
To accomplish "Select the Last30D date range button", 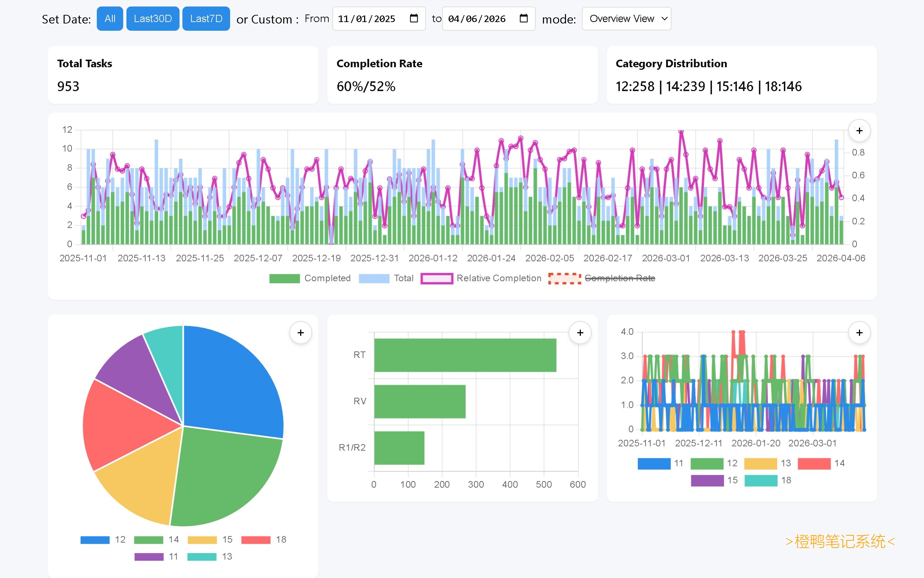I will click(153, 19).
